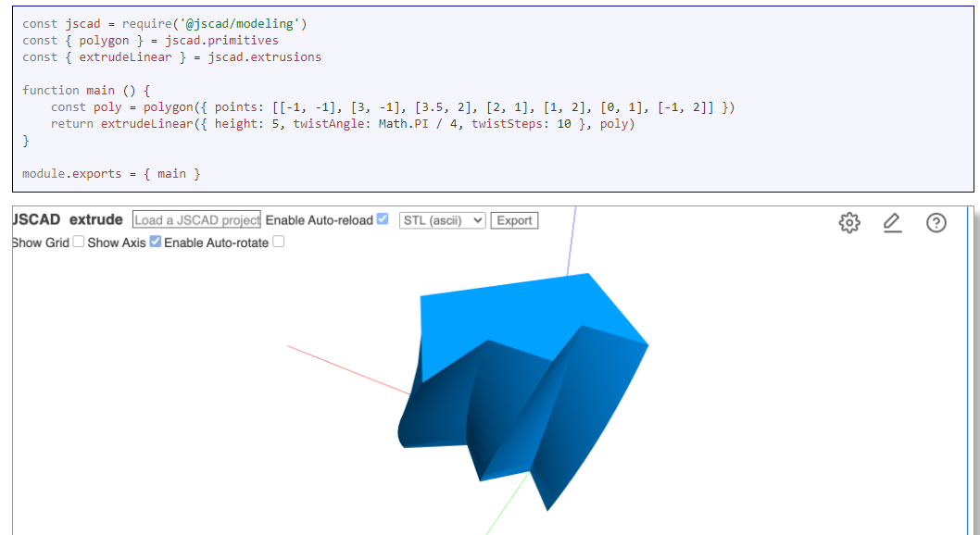Focus the Load a JSCAD project field
This screenshot has width=980, height=535.
pos(196,220)
